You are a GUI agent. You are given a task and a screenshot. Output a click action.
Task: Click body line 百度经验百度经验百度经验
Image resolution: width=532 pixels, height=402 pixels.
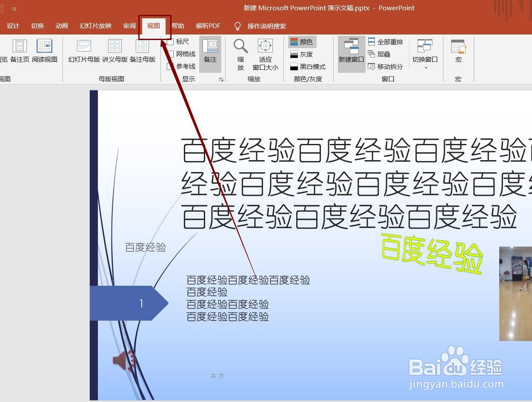pos(248,280)
